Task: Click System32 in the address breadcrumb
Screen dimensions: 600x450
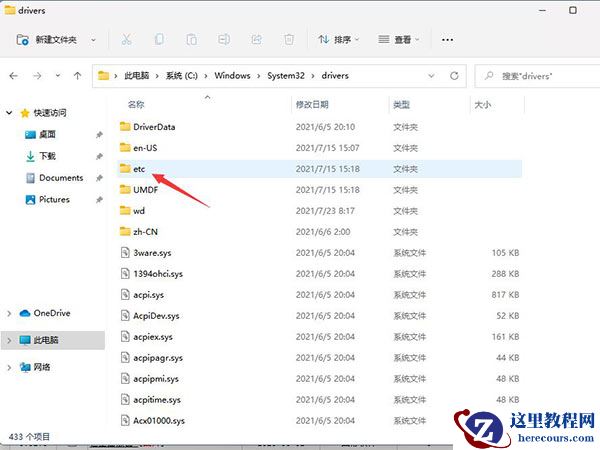Action: (x=286, y=76)
